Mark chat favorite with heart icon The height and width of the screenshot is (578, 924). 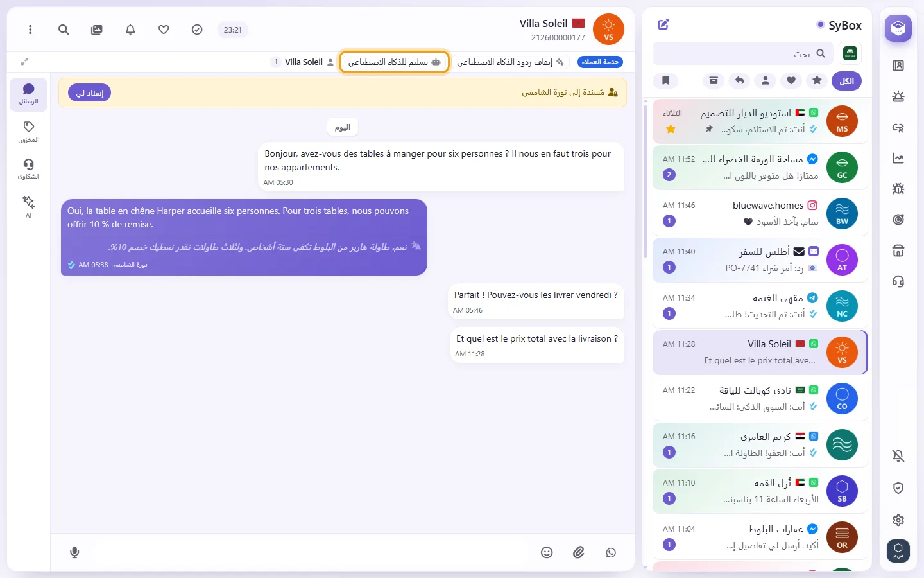[x=164, y=30]
